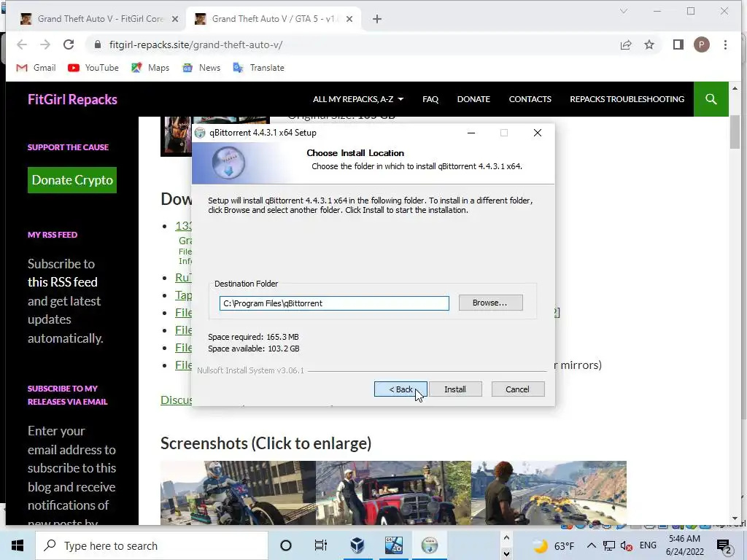
Task: Close the FitGirl Core tab
Action: (175, 19)
